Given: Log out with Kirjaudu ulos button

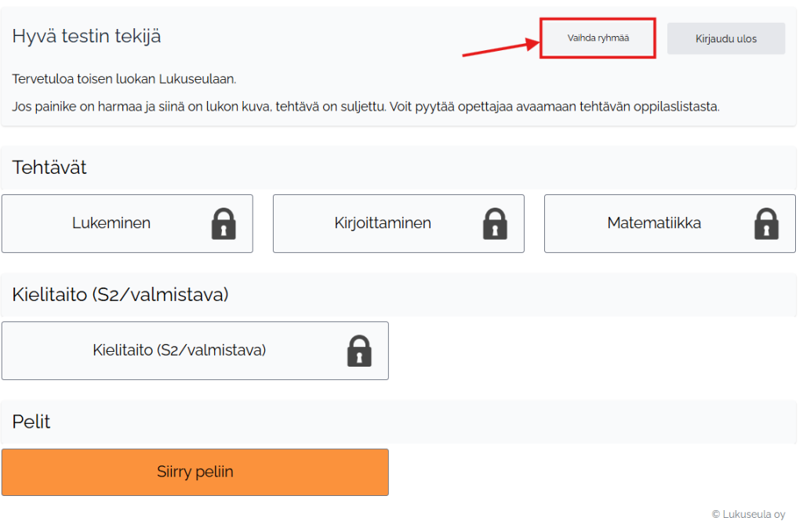Looking at the screenshot, I should (x=726, y=38).
